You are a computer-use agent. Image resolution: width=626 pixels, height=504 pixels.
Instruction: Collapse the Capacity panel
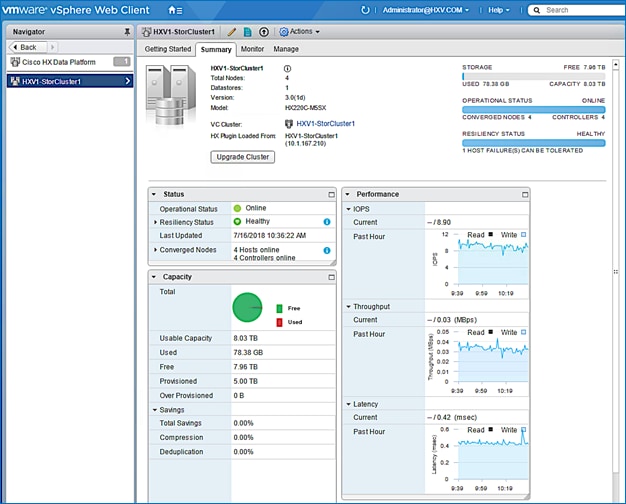point(154,277)
